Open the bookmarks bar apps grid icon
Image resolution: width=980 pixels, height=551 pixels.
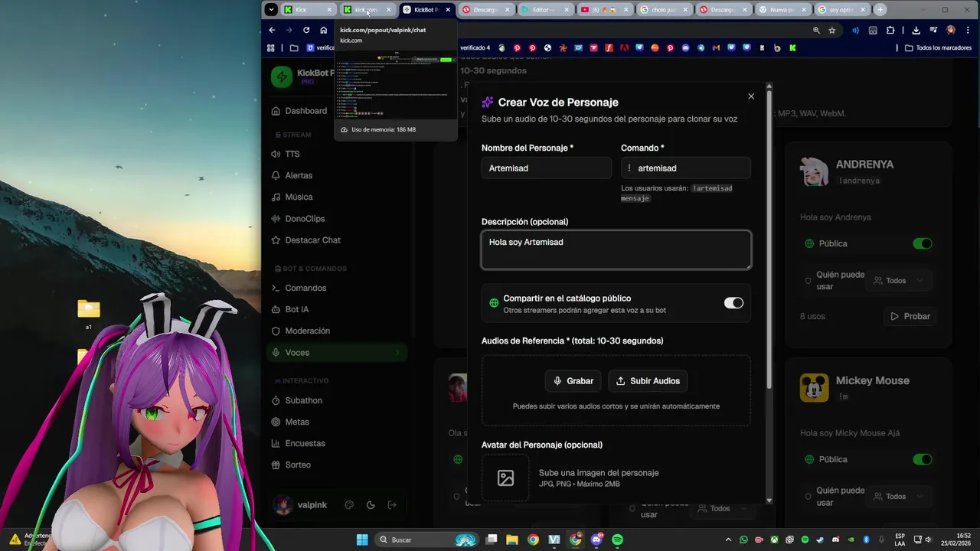(271, 47)
